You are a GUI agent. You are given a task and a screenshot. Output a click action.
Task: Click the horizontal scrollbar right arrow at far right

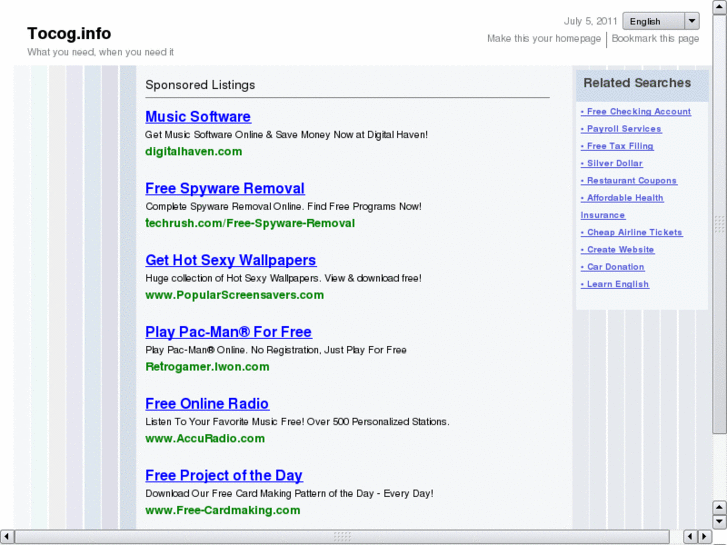click(704, 537)
